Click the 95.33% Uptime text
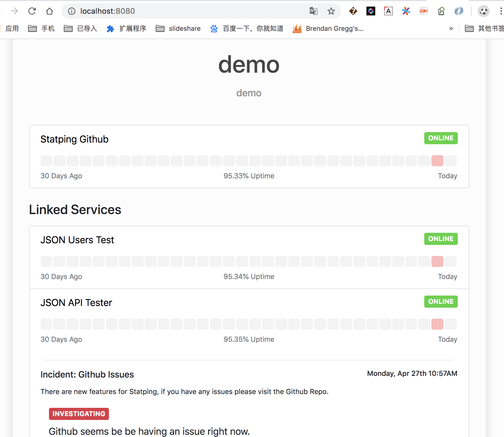 [x=249, y=176]
